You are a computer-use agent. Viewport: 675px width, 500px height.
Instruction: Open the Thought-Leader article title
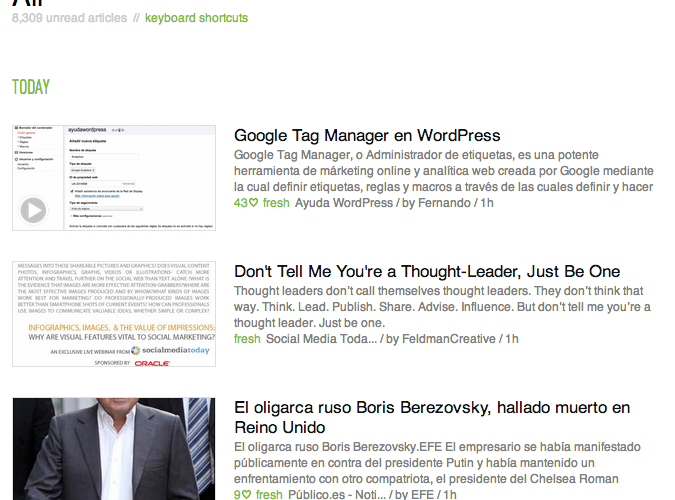(x=427, y=271)
